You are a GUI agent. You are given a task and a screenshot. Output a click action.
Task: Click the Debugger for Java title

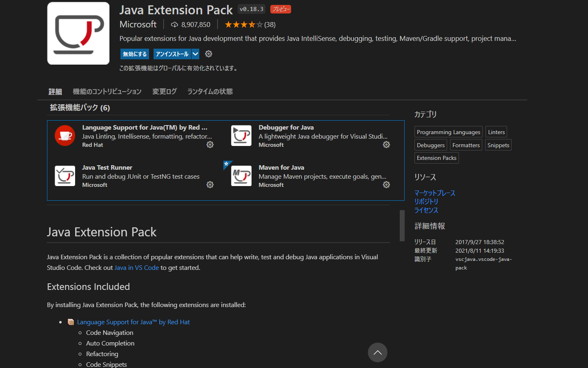[286, 128]
